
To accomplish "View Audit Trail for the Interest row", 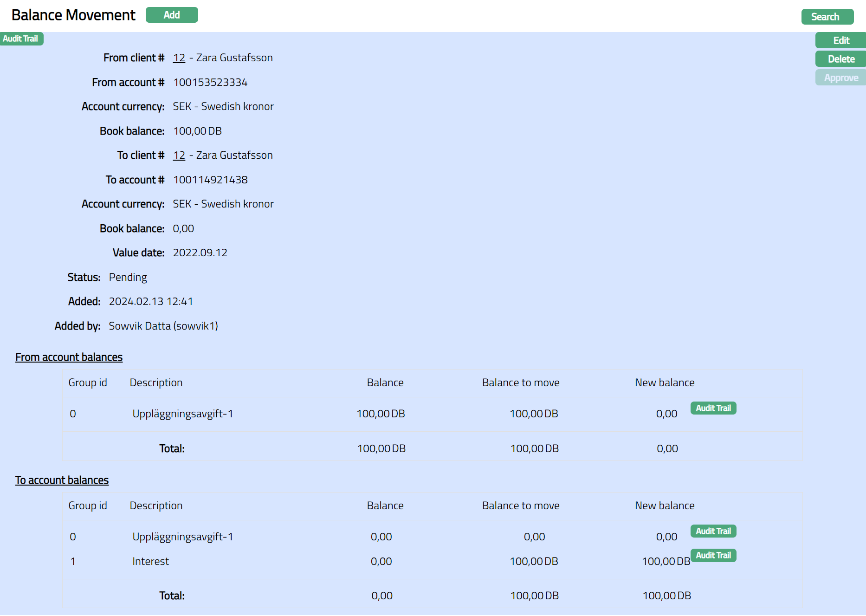I will pyautogui.click(x=713, y=555).
